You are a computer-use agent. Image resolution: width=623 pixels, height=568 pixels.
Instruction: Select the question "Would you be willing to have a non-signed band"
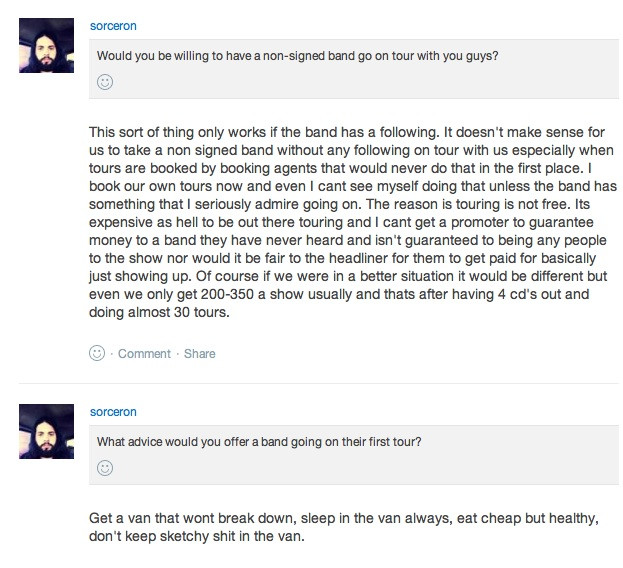(297, 56)
